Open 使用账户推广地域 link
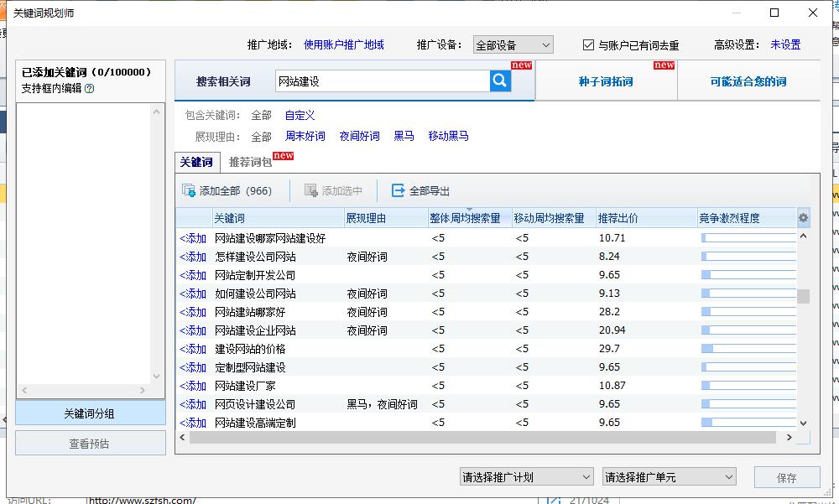This screenshot has width=839, height=504. [343, 45]
